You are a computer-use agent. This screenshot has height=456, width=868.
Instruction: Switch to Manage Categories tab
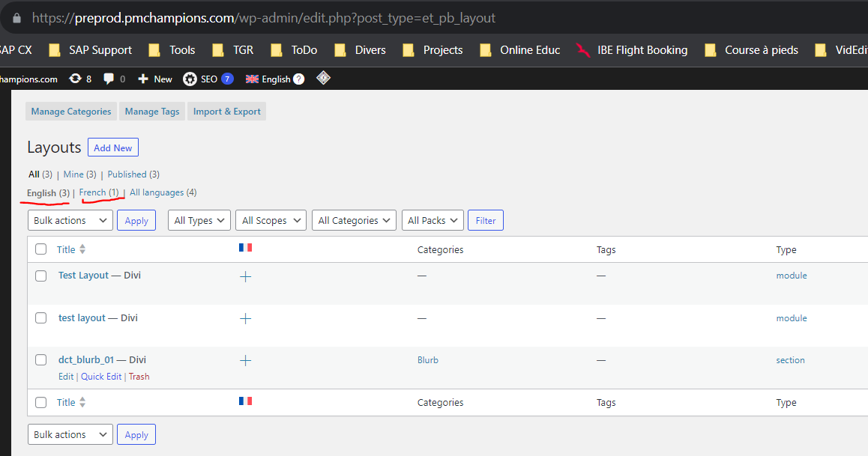(71, 111)
